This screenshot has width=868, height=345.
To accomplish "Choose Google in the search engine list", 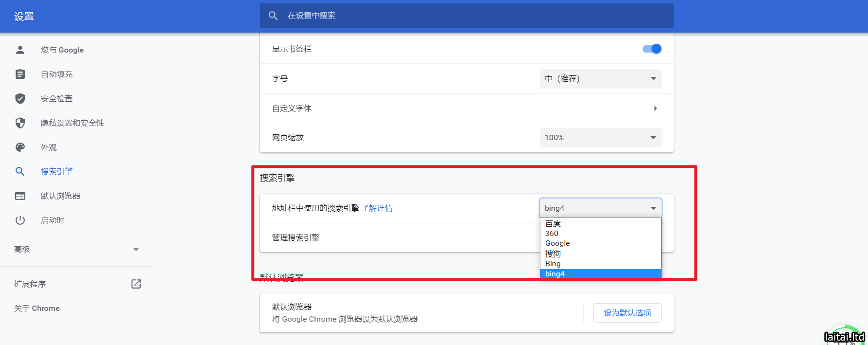I will tap(557, 243).
